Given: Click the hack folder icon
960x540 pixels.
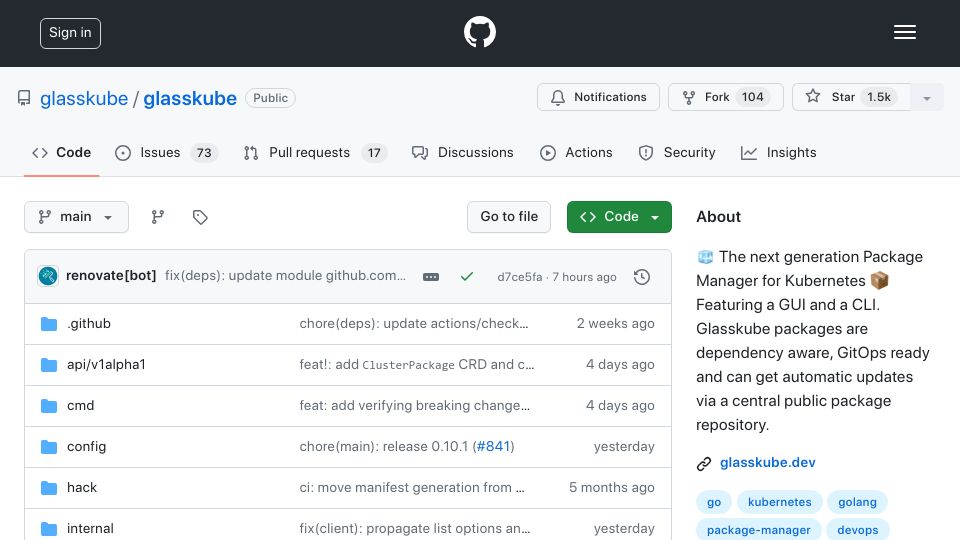Looking at the screenshot, I should 49,487.
